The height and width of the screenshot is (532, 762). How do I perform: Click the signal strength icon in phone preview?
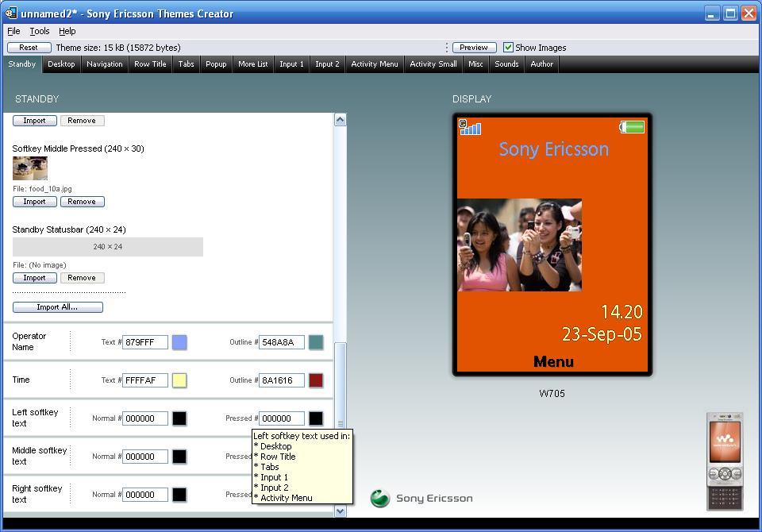pos(470,127)
